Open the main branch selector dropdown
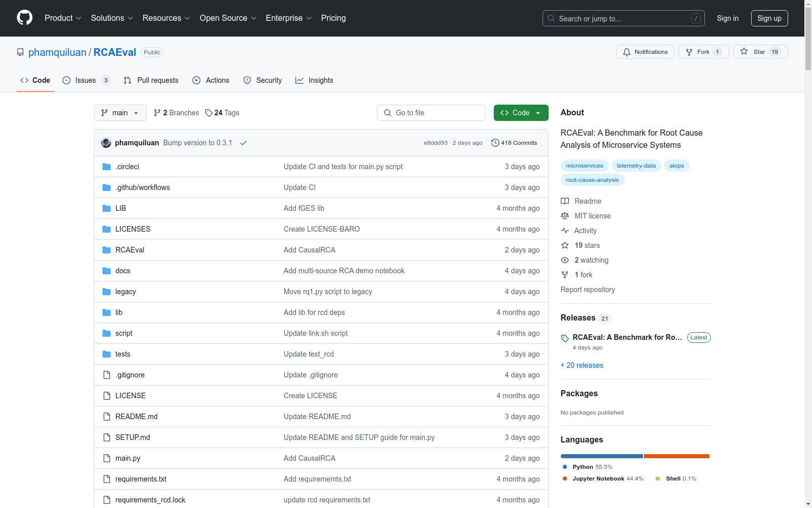The width and height of the screenshot is (812, 508). click(120, 113)
